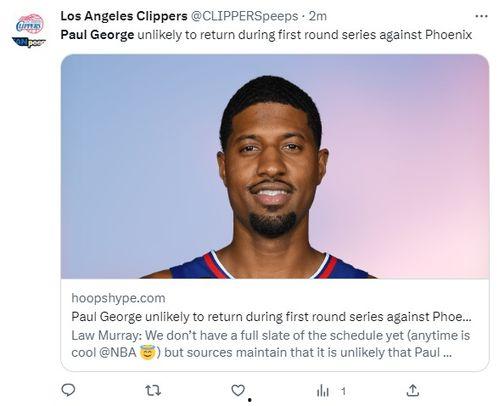The image size is (499, 406).
Task: Open the three-dot more options menu
Action: point(481,16)
